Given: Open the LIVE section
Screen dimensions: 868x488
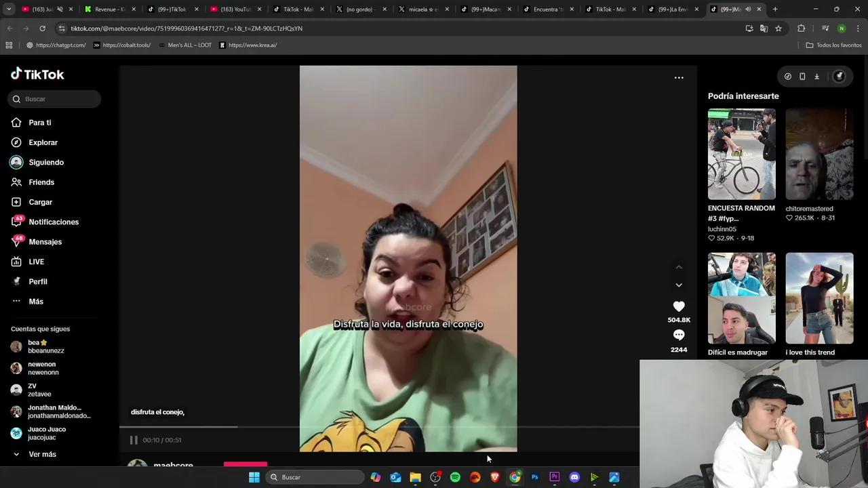Looking at the screenshot, I should pos(36,262).
